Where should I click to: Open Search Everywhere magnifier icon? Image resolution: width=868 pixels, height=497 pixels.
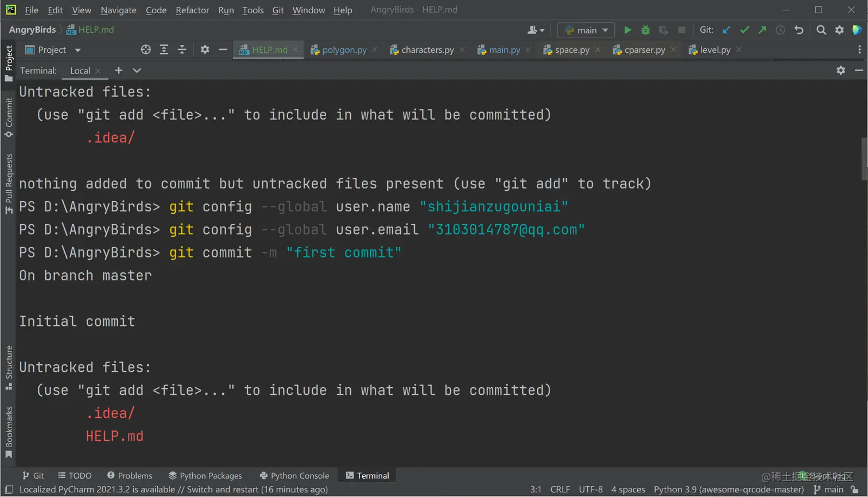point(821,30)
